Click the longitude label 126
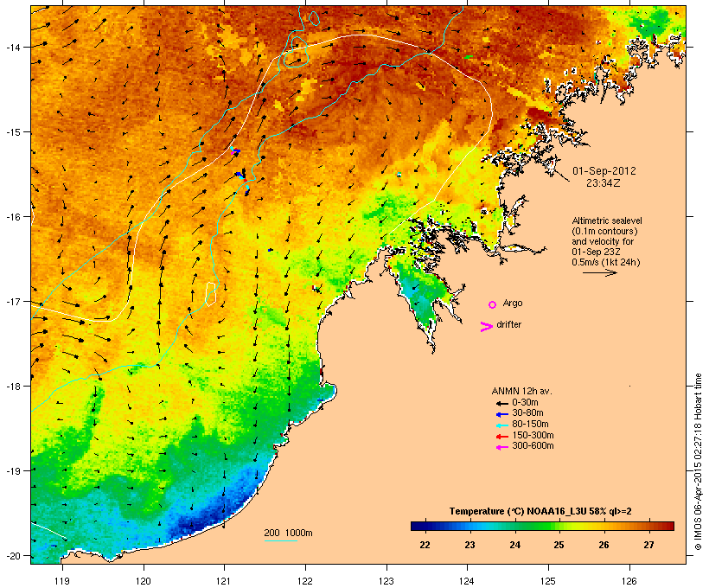The width and height of the screenshot is (709, 588). [629, 581]
